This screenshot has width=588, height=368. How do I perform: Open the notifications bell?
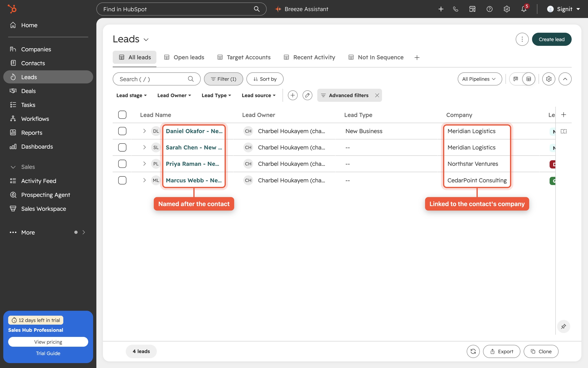click(x=524, y=9)
